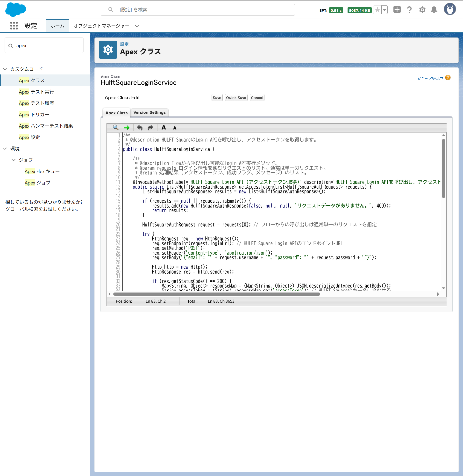Viewport: 463px width, 476px height.
Task: Click the editor scroll right arrow
Action: (x=438, y=294)
